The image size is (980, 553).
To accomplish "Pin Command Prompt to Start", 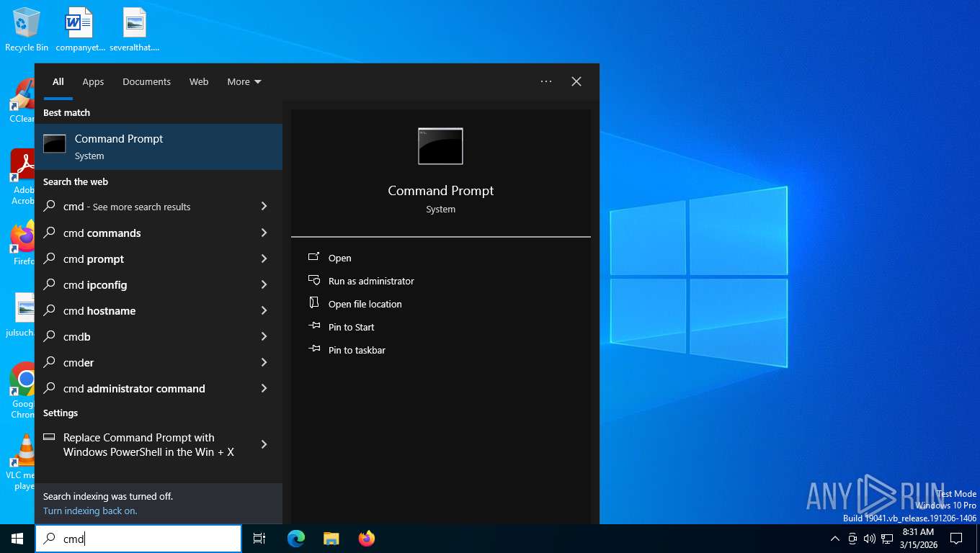I will [351, 327].
